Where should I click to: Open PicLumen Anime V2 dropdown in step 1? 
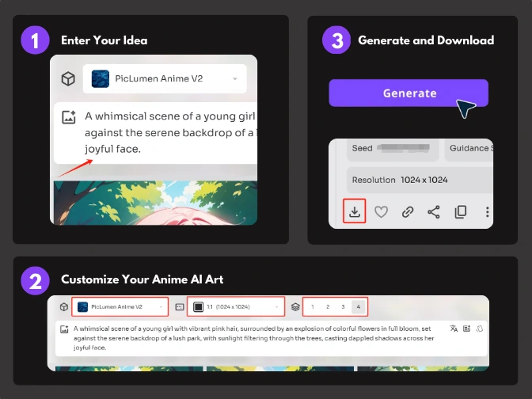coord(165,79)
